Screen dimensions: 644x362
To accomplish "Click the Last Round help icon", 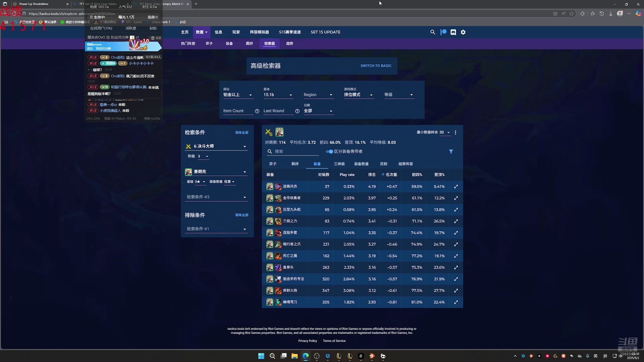I will coord(297,111).
